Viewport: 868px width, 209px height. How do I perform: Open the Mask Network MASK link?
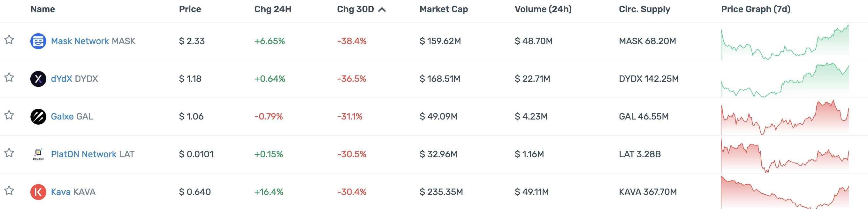pos(93,41)
